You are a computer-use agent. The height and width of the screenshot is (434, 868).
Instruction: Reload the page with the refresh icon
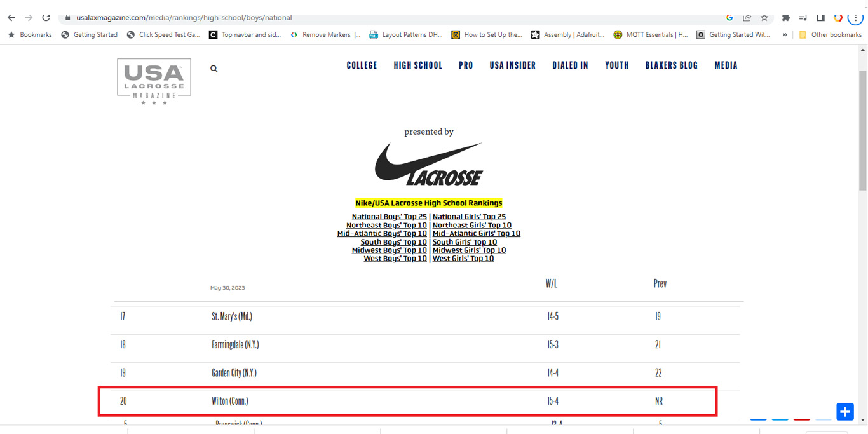(46, 18)
